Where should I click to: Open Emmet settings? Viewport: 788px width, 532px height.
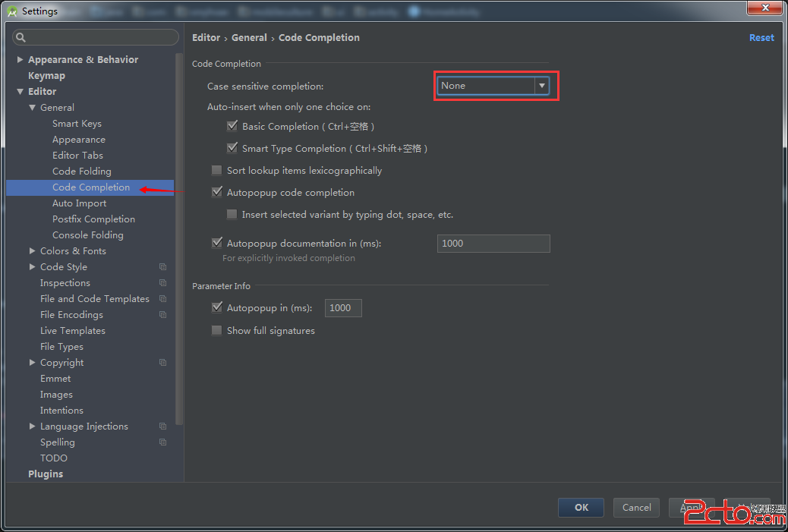55,379
